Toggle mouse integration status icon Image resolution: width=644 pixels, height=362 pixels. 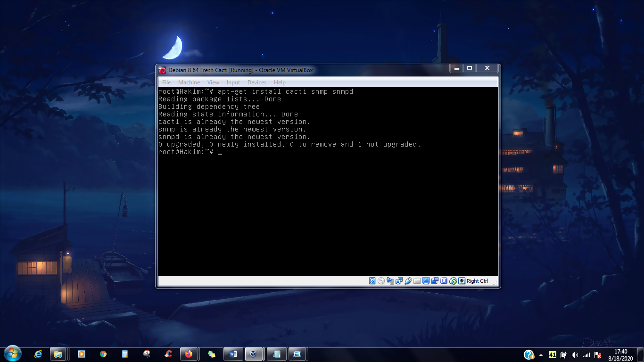tap(453, 281)
